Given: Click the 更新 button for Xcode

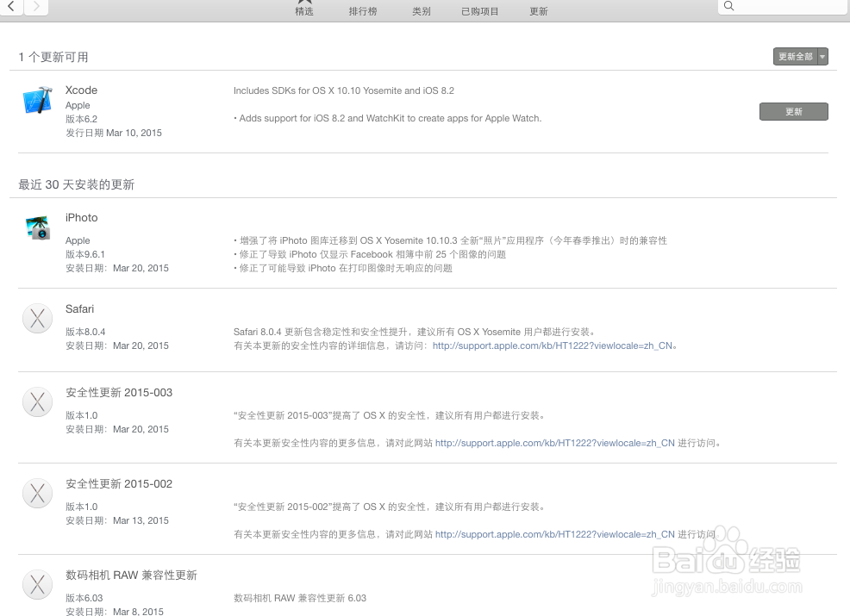Looking at the screenshot, I should pyautogui.click(x=794, y=112).
